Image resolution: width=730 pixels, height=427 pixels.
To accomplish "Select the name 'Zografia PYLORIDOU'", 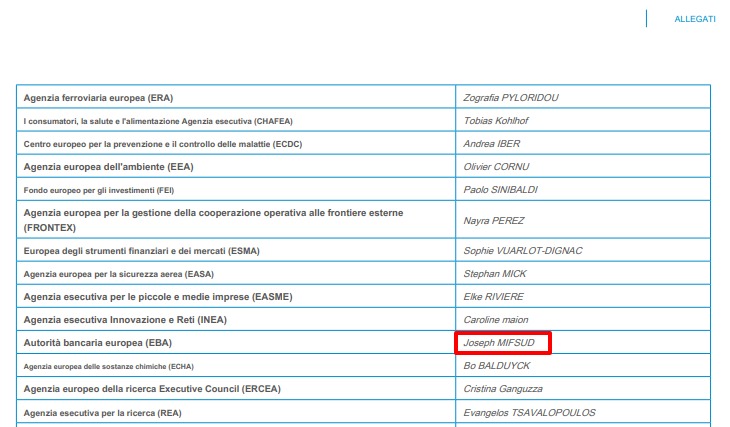I will point(511,98).
